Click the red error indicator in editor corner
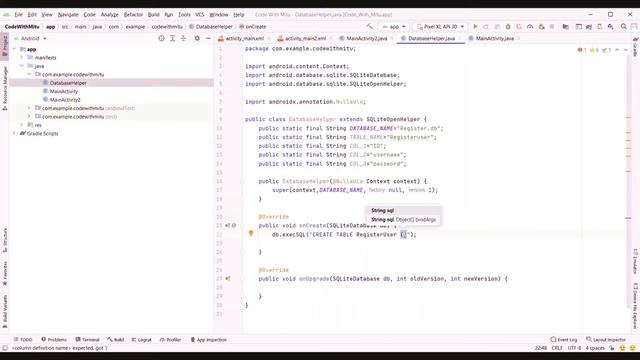Image resolution: width=640 pixels, height=360 pixels. pos(582,50)
